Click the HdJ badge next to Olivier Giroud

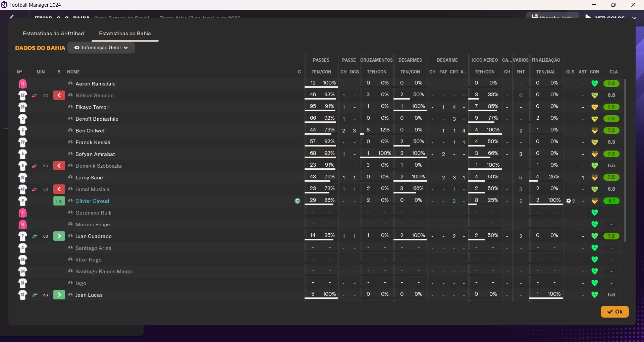(59, 201)
